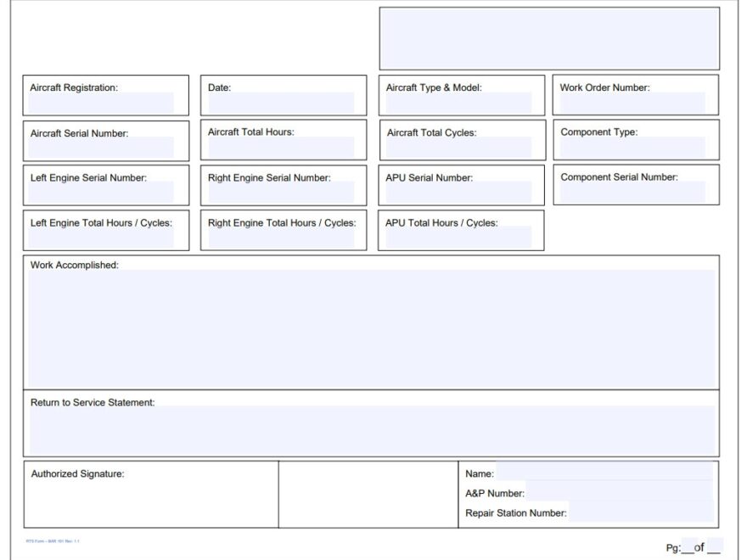Select the Right Engine Serial Number field
The height and width of the screenshot is (560, 747).
click(281, 192)
